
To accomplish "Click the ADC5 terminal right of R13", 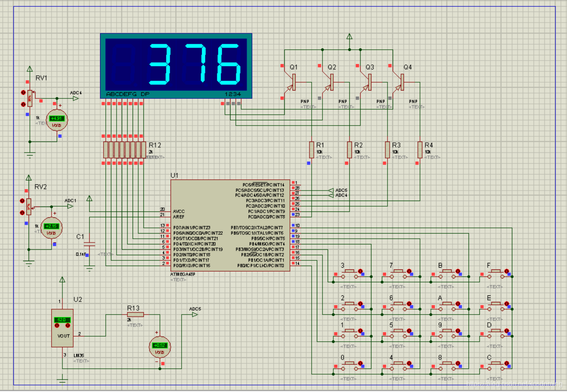I will (x=195, y=314).
